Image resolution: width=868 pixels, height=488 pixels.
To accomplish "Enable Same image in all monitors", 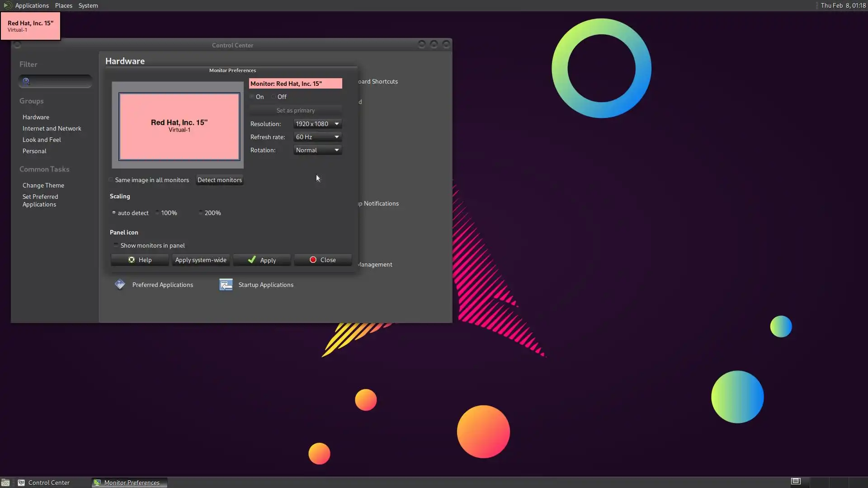I will 111,180.
